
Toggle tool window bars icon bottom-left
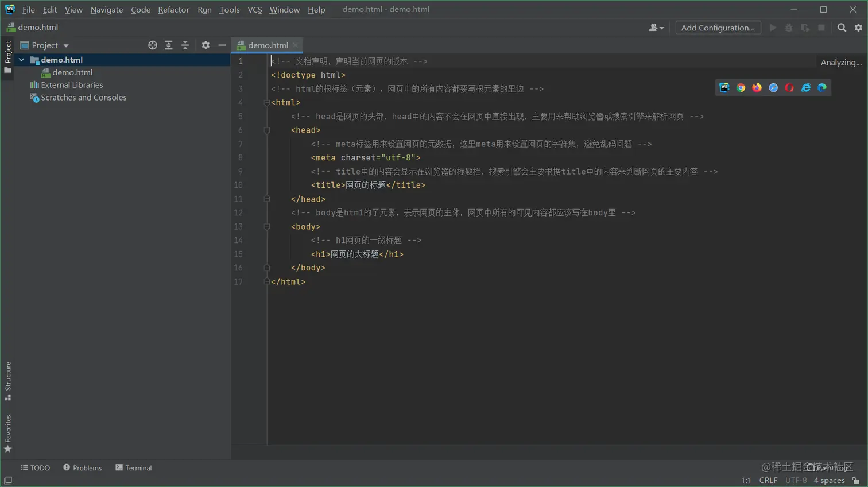coord(8,480)
